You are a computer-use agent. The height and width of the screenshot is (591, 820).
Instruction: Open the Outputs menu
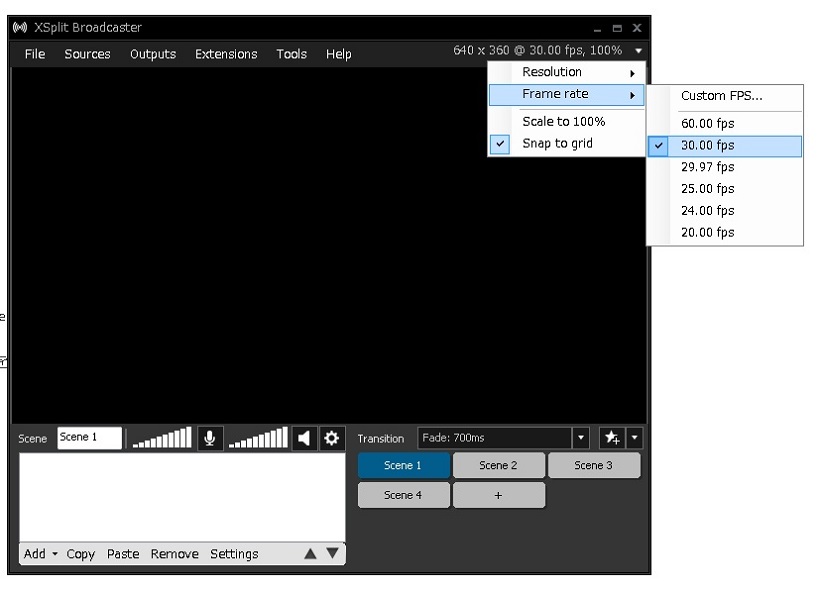[153, 54]
